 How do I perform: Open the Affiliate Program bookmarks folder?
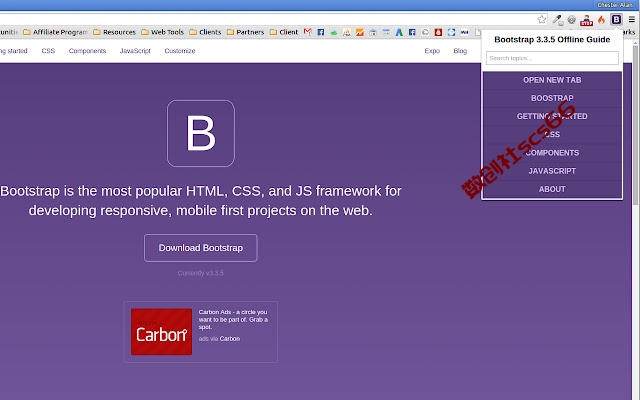55,32
